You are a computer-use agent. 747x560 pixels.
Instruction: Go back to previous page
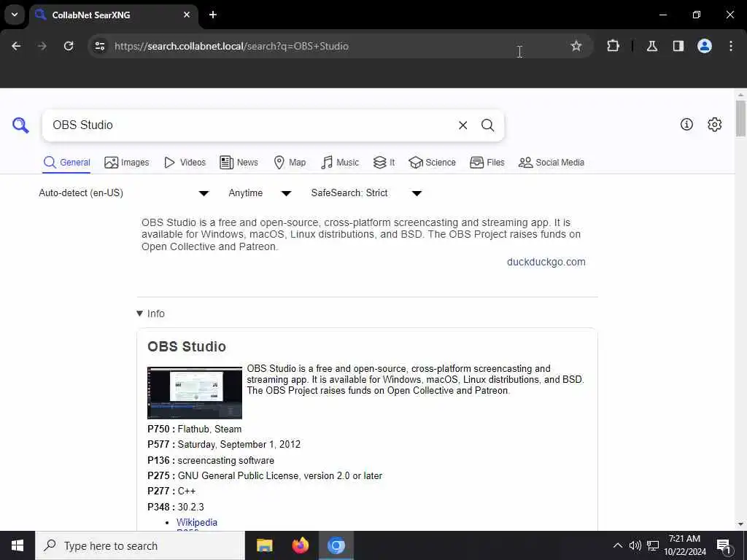coord(16,46)
